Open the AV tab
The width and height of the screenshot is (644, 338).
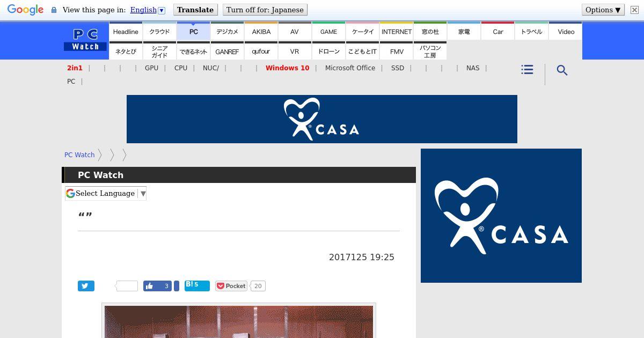coord(295,31)
